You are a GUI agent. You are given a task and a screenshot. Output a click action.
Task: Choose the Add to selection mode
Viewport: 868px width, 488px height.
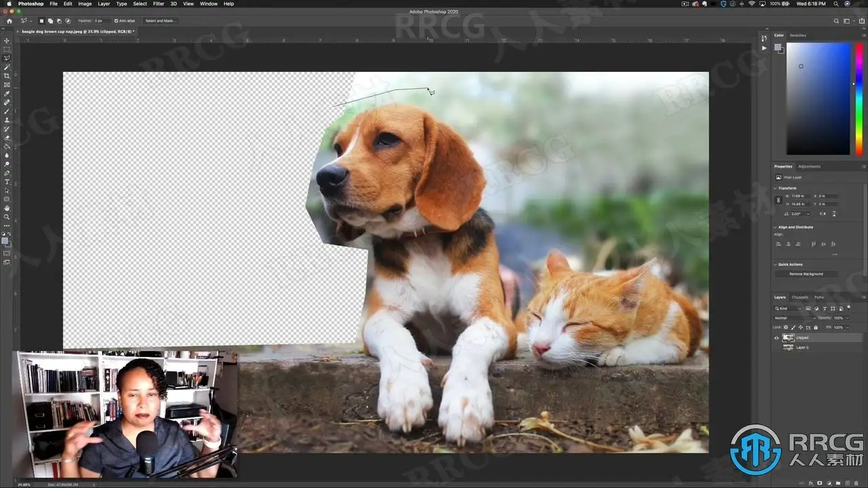pos(50,21)
